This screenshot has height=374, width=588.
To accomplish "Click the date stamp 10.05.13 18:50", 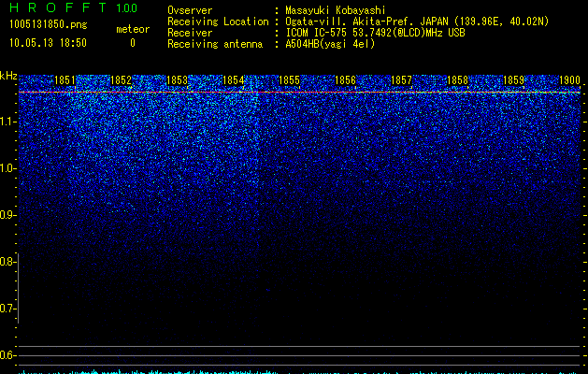I will pos(48,43).
